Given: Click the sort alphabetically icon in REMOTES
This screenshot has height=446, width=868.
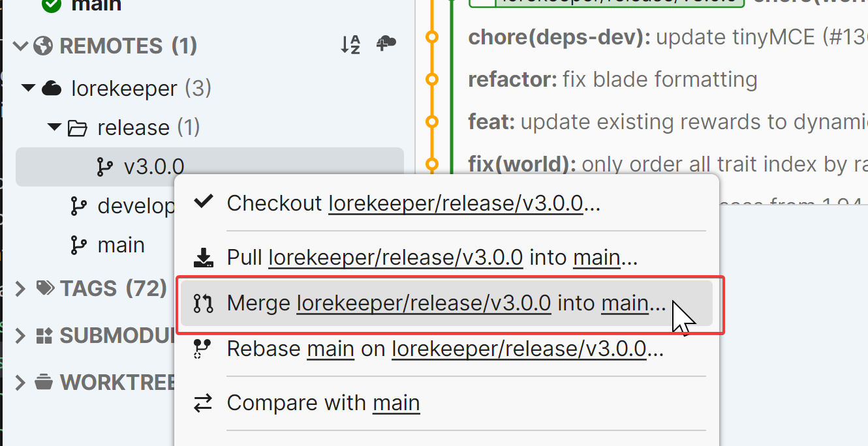Looking at the screenshot, I should [x=350, y=45].
